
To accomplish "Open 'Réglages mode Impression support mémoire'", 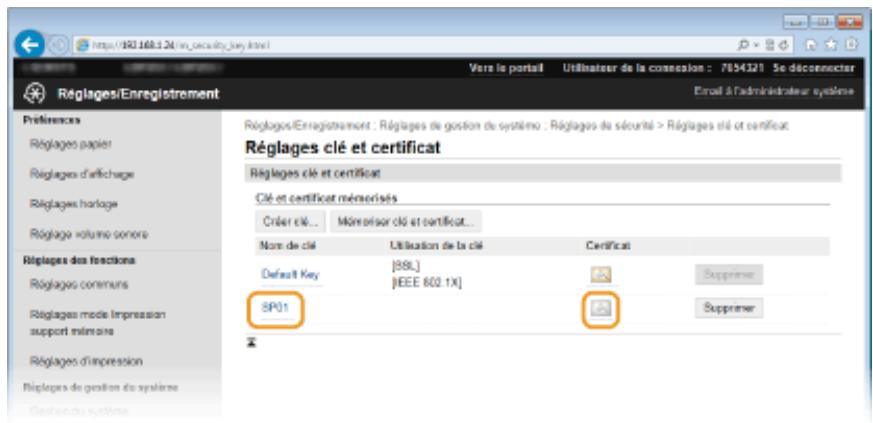I will [x=97, y=323].
